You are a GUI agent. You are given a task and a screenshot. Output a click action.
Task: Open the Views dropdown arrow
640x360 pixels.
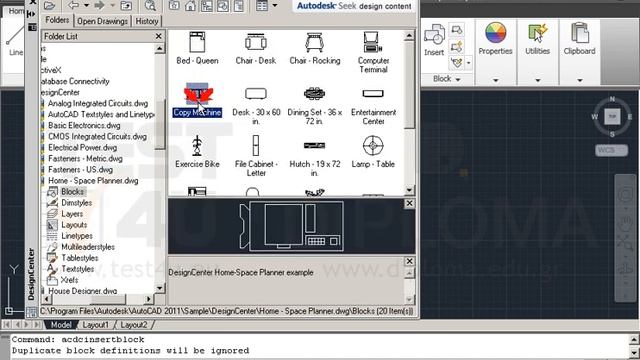[x=275, y=6]
